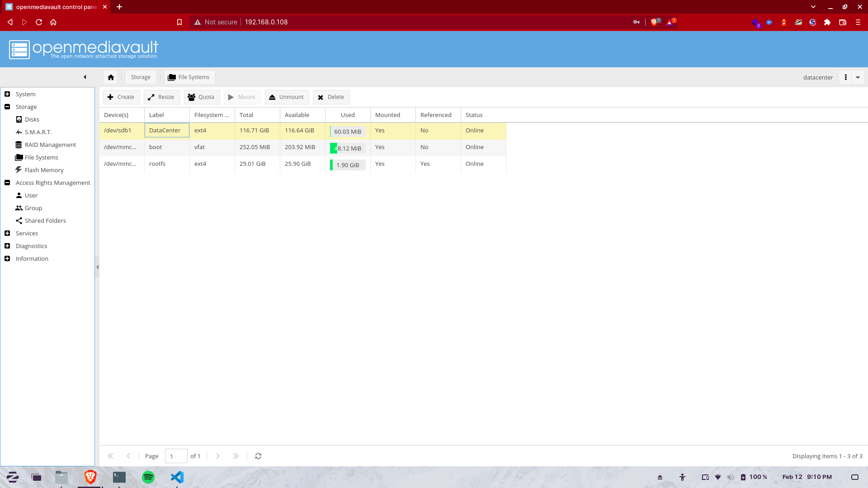This screenshot has height=488, width=868.
Task: Expand the Diagnostics tree node
Action: click(x=7, y=246)
